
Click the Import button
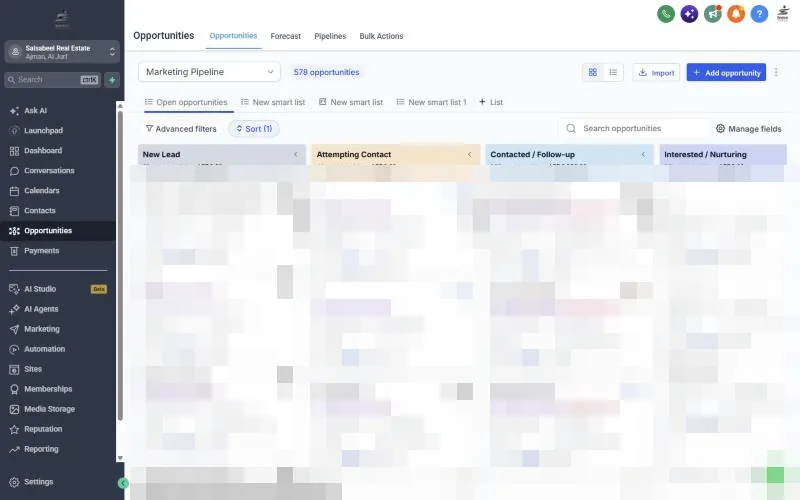[x=656, y=72]
